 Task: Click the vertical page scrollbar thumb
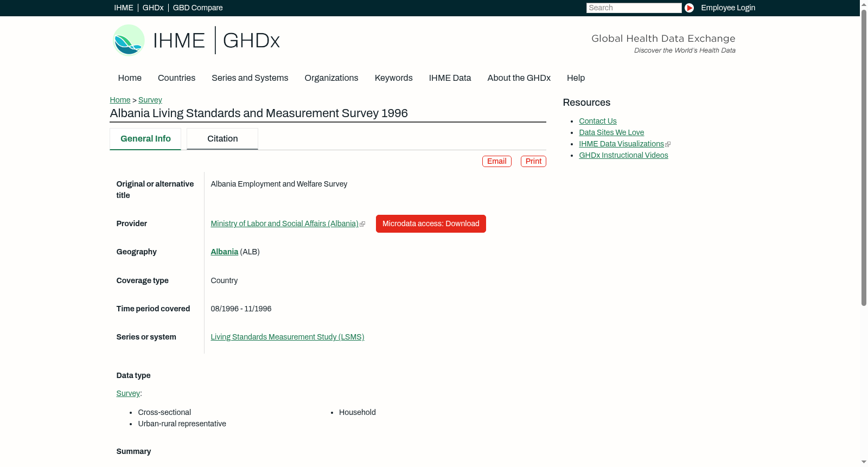(864, 157)
